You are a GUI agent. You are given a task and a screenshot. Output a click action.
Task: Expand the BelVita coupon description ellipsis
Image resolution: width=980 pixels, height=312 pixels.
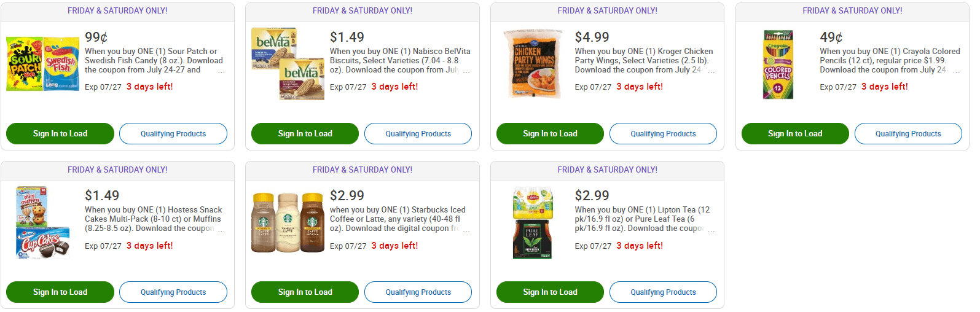pyautogui.click(x=466, y=71)
